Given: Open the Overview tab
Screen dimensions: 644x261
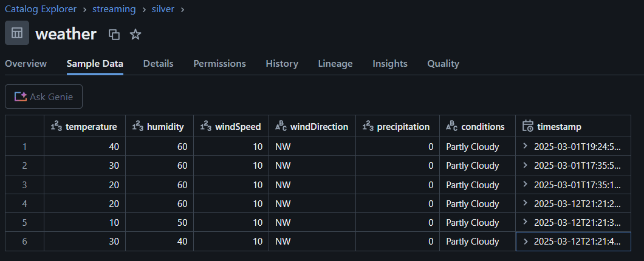Looking at the screenshot, I should click(x=26, y=64).
